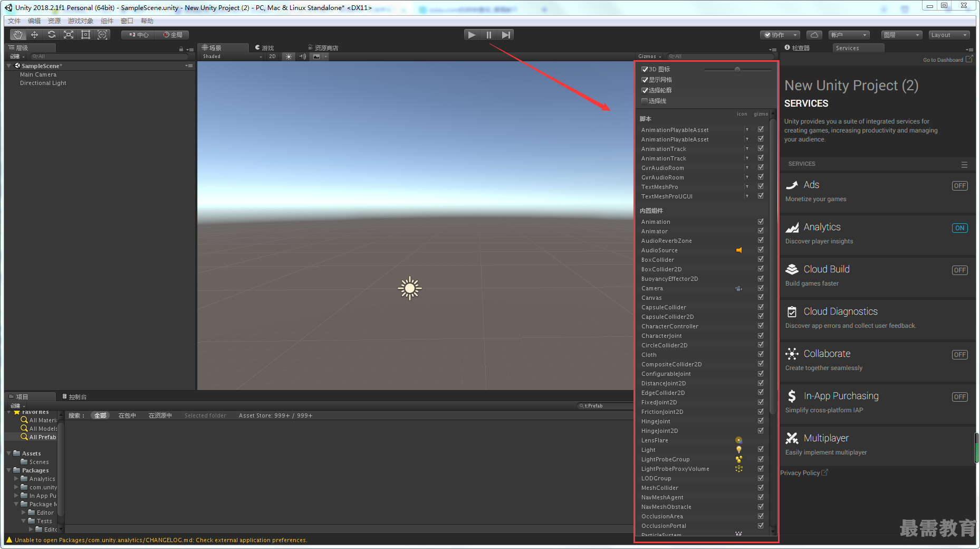Enable 选择线 checkbox

pyautogui.click(x=645, y=101)
